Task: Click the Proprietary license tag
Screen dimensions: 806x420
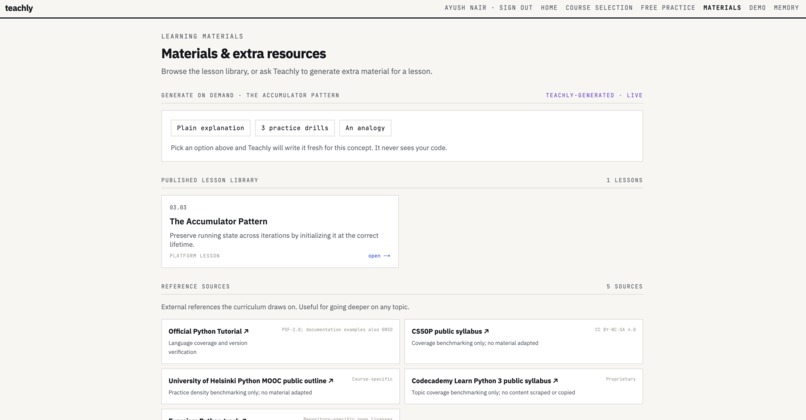Action: (x=620, y=379)
